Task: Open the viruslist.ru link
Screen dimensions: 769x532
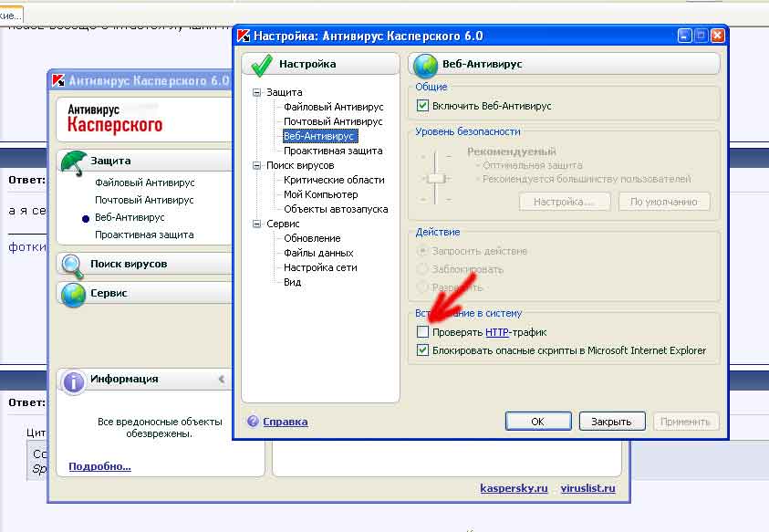Action: pos(587,488)
